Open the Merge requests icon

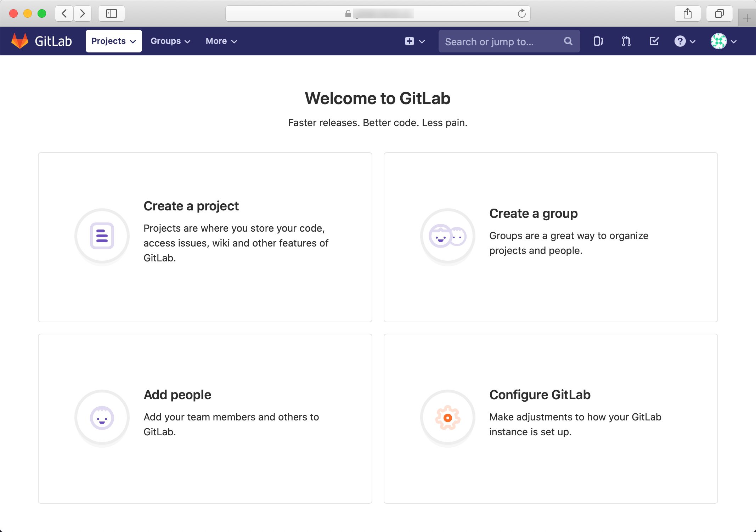(x=626, y=41)
